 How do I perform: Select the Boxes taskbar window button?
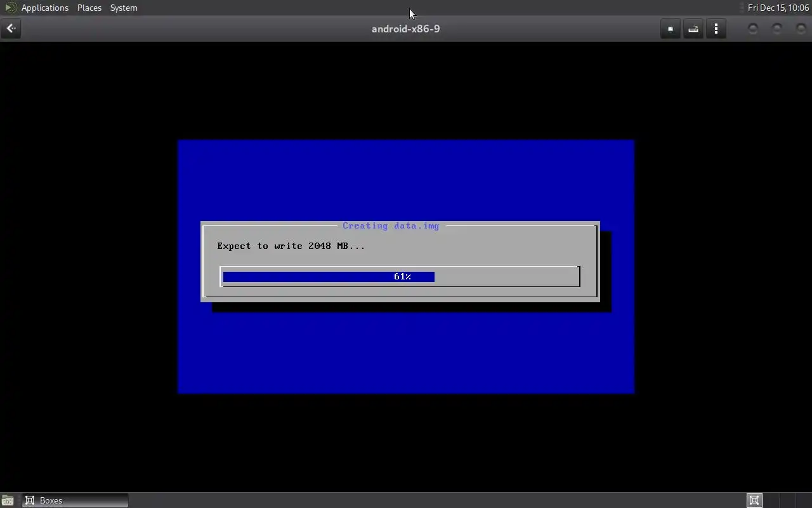point(75,500)
